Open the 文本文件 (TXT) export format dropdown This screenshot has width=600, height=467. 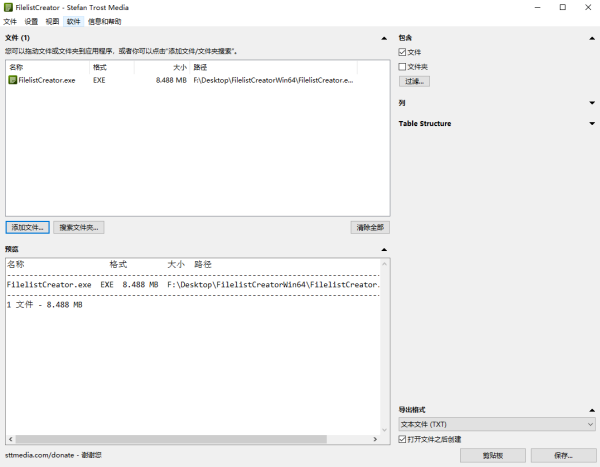pyautogui.click(x=497, y=424)
